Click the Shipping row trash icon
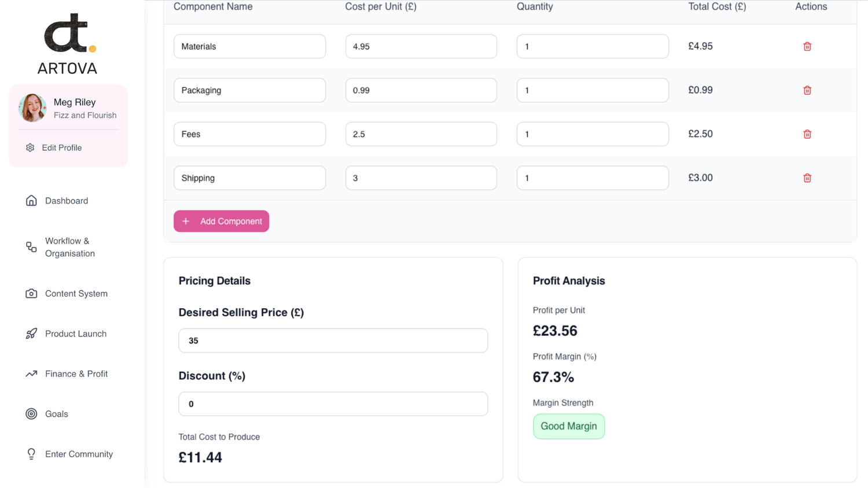This screenshot has height=488, width=868. coord(807,178)
